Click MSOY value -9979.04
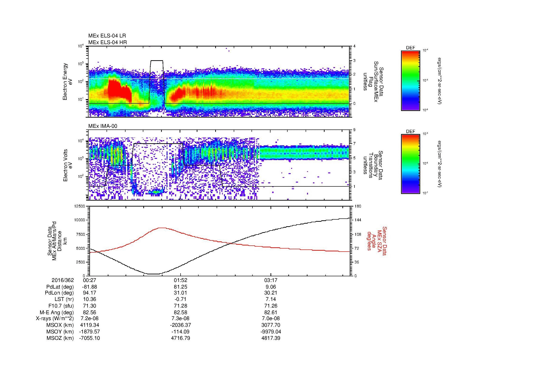This screenshot has height=392, width=555. [271, 332]
